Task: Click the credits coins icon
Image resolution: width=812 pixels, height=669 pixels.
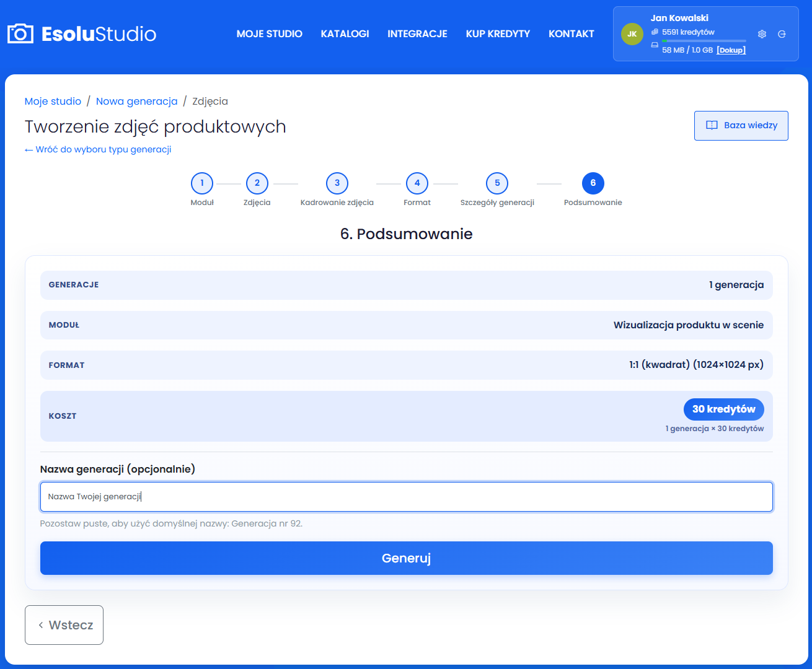Action: tap(655, 32)
